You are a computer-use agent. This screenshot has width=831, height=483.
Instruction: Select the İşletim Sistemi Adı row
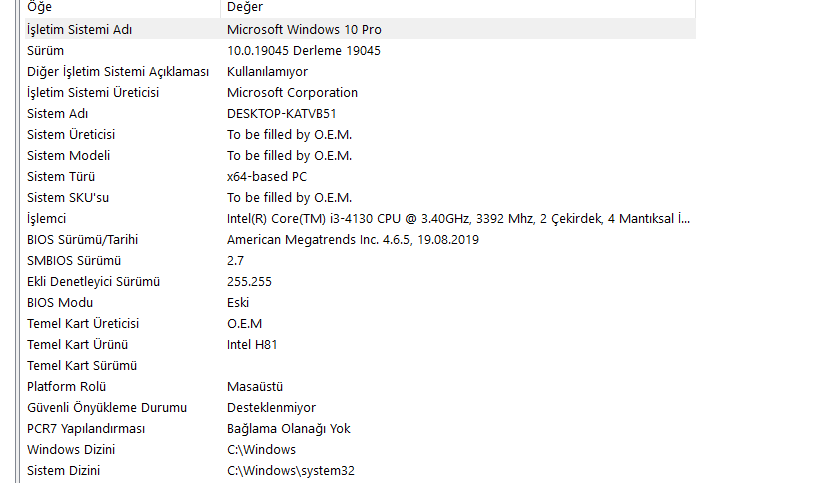(80, 30)
